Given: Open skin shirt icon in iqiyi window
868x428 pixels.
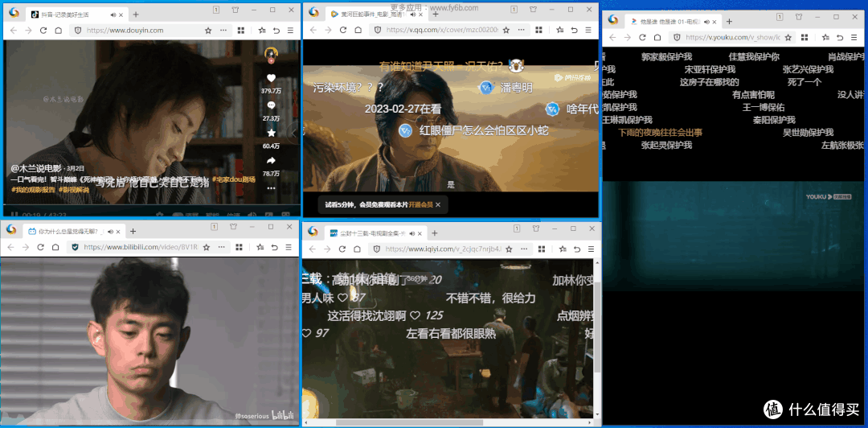Looking at the screenshot, I should [x=536, y=228].
